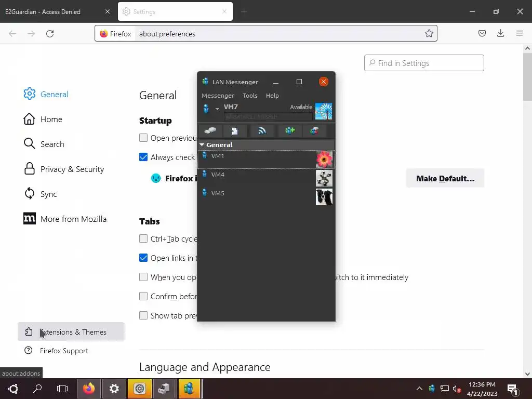Close the LAN Messenger window

[x=324, y=82]
